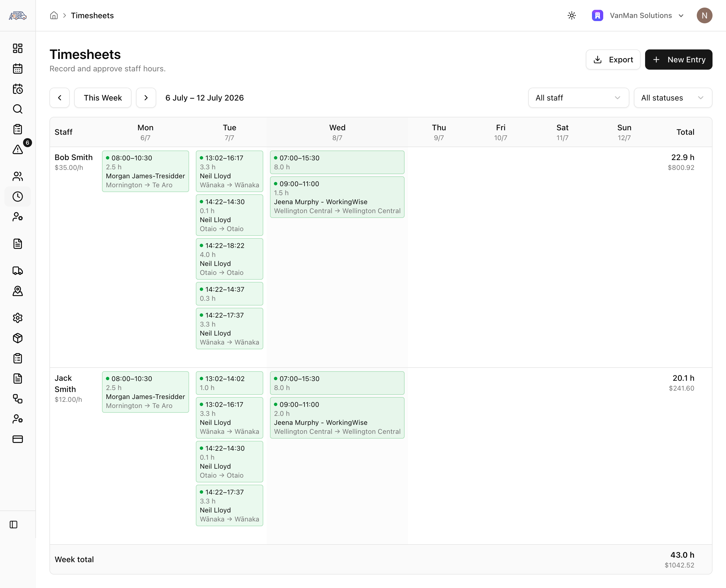Collapse the sidebar panel icon
The height and width of the screenshot is (588, 726).
(x=13, y=525)
